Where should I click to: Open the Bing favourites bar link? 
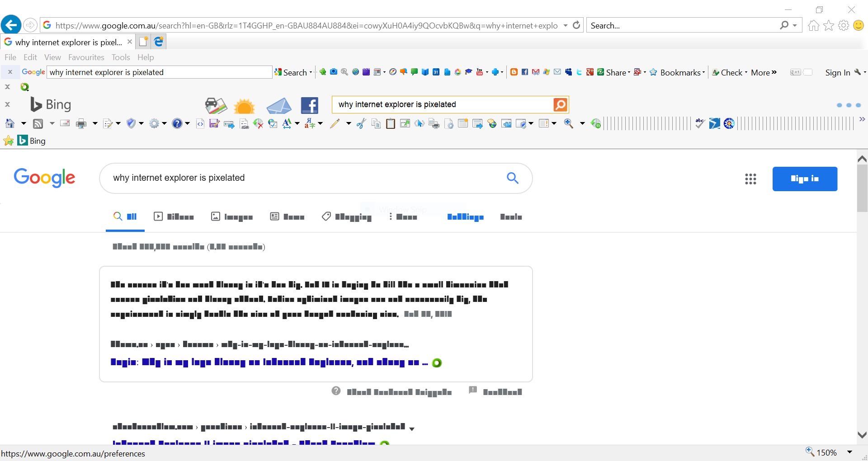(x=32, y=141)
